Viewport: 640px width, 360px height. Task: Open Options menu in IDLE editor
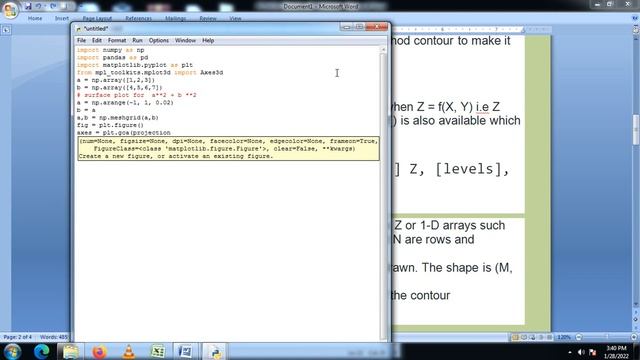point(159,40)
